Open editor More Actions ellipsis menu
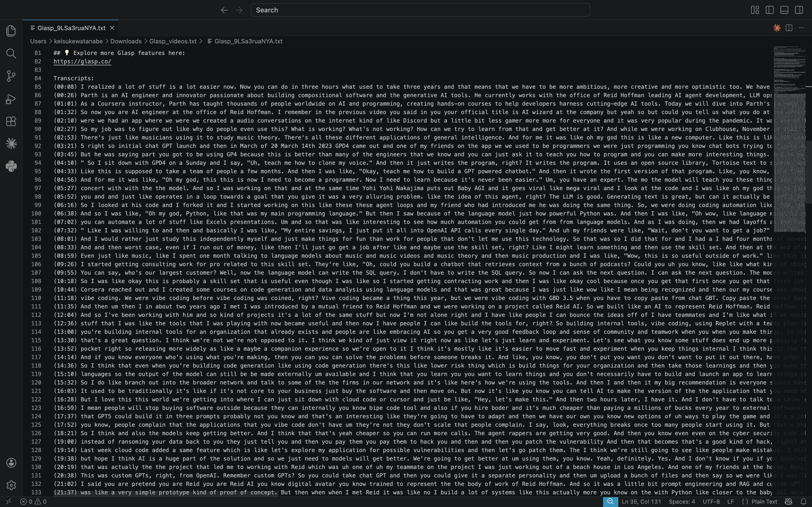 (801, 28)
